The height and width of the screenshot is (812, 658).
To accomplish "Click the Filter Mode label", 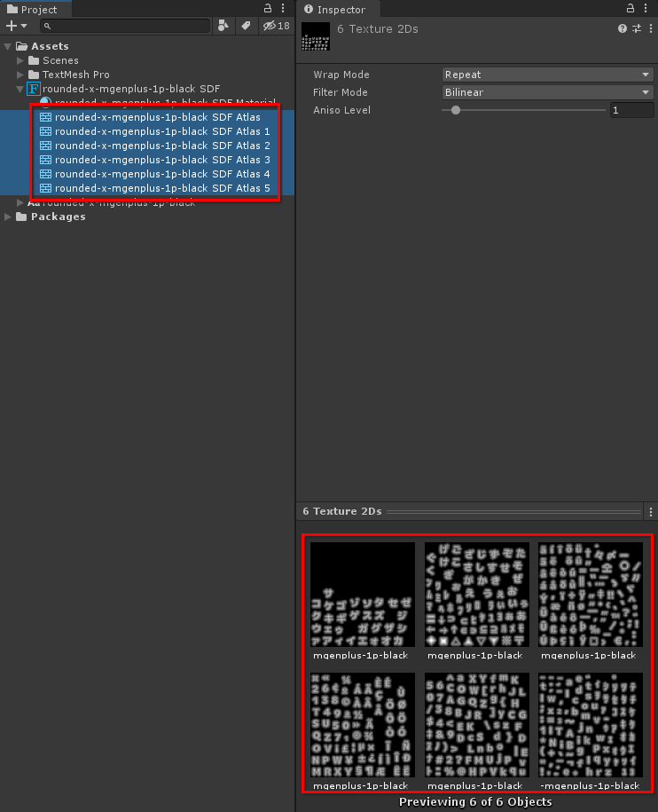I will [341, 92].
